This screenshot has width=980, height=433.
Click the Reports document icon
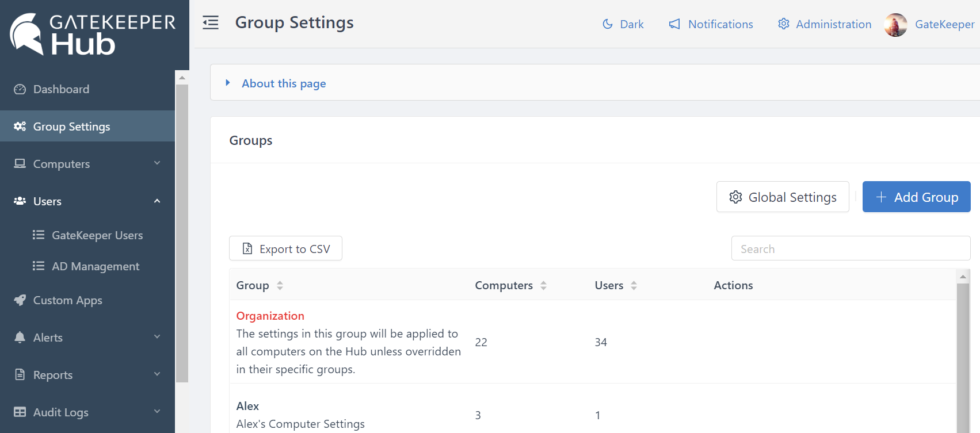pos(20,375)
